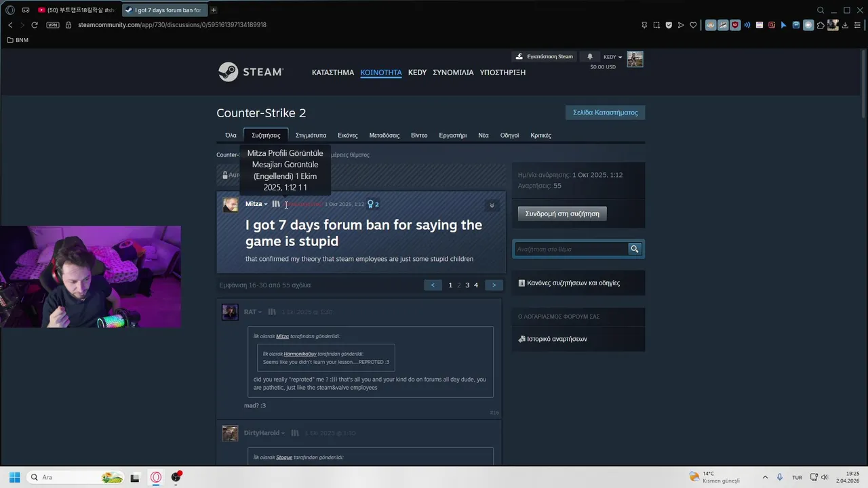This screenshot has height=488, width=868.
Task: Open Opera easy setup sliders icon
Action: pyautogui.click(x=859, y=25)
